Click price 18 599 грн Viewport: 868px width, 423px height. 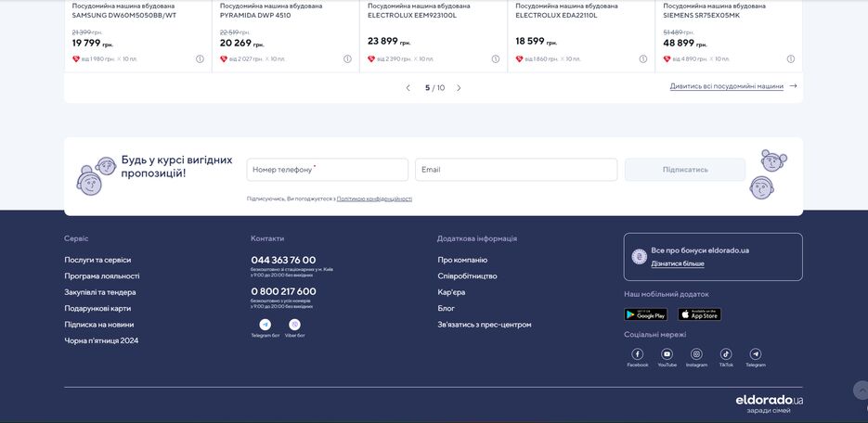pyautogui.click(x=537, y=42)
